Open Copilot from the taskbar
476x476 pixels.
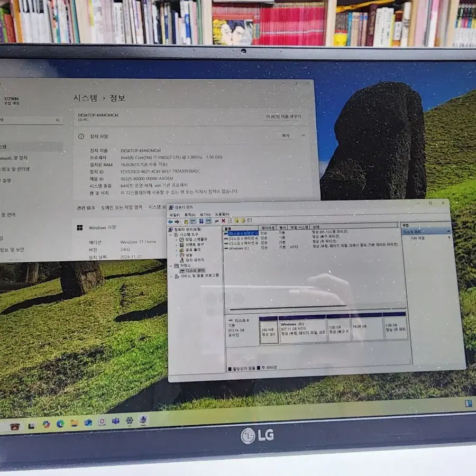46,424
